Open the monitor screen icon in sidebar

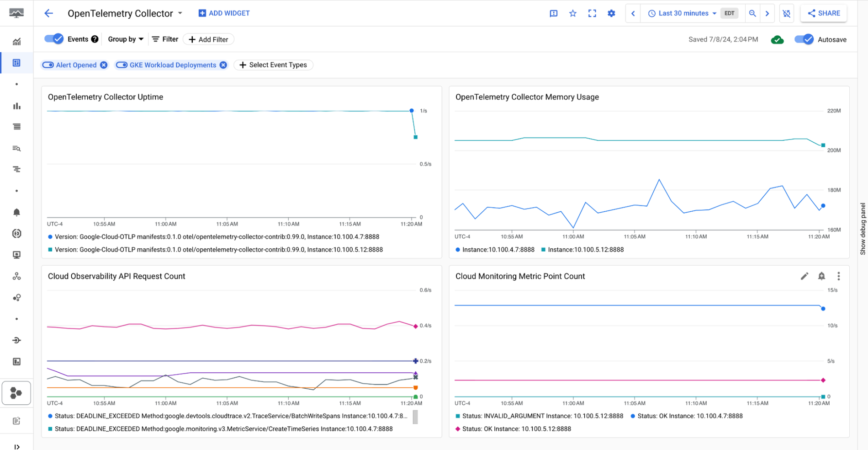coord(16,255)
